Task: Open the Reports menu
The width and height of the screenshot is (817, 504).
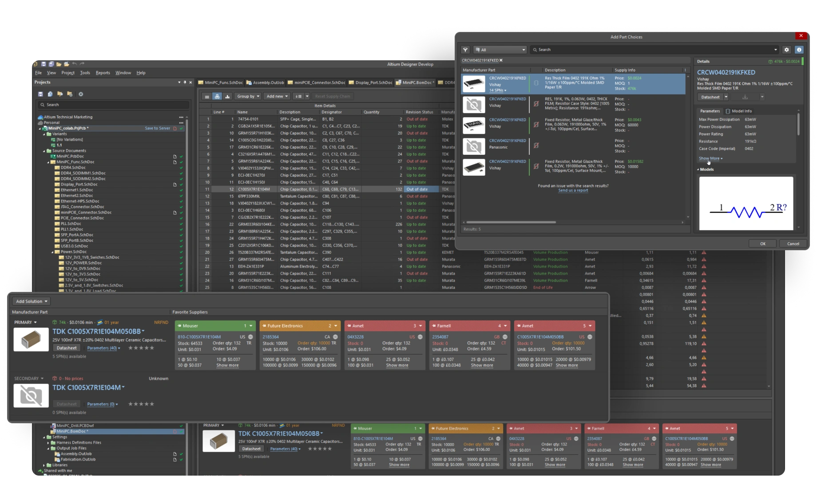Action: point(103,73)
